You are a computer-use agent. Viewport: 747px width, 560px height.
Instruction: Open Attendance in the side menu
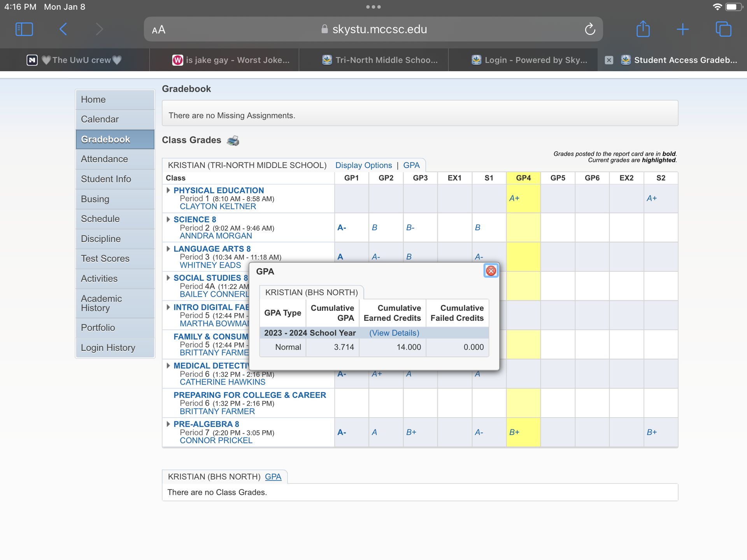(104, 159)
